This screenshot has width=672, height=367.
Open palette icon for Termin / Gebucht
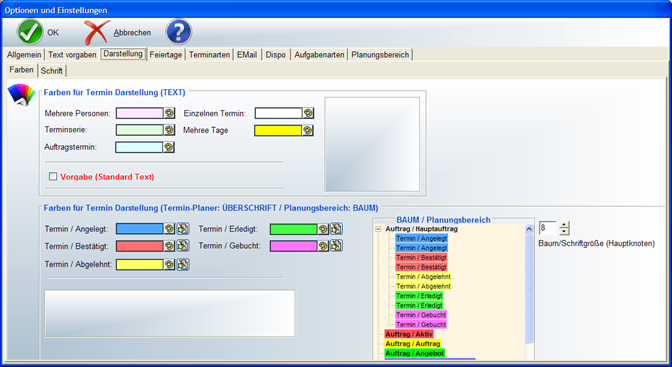[323, 246]
